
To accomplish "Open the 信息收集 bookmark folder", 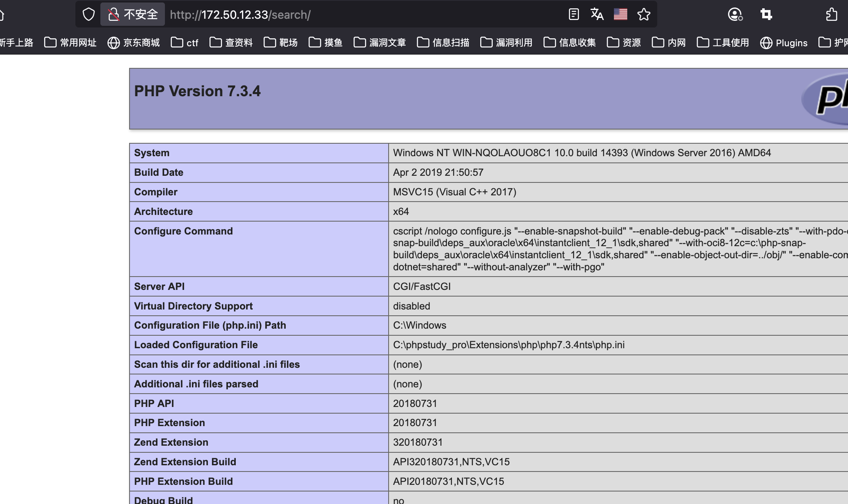I will tap(570, 42).
